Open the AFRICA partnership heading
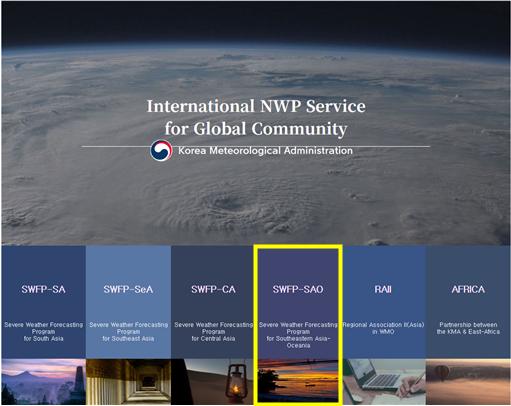 click(x=468, y=289)
